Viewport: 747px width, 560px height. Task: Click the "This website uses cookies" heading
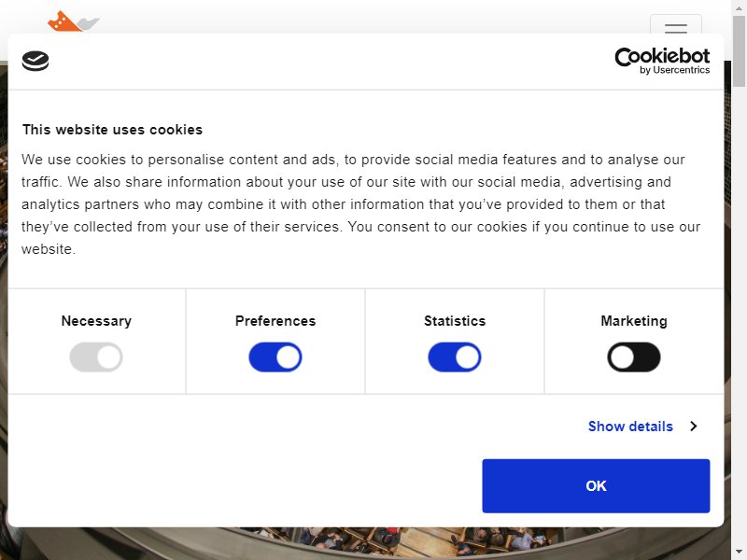[112, 130]
